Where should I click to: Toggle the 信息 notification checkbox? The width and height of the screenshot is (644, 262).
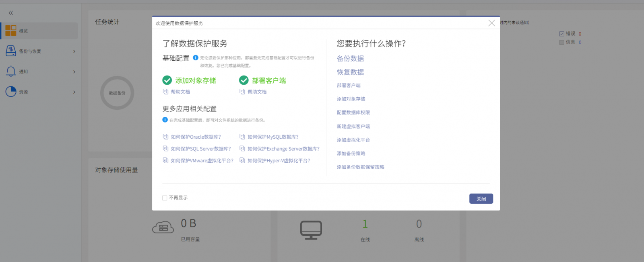click(562, 42)
